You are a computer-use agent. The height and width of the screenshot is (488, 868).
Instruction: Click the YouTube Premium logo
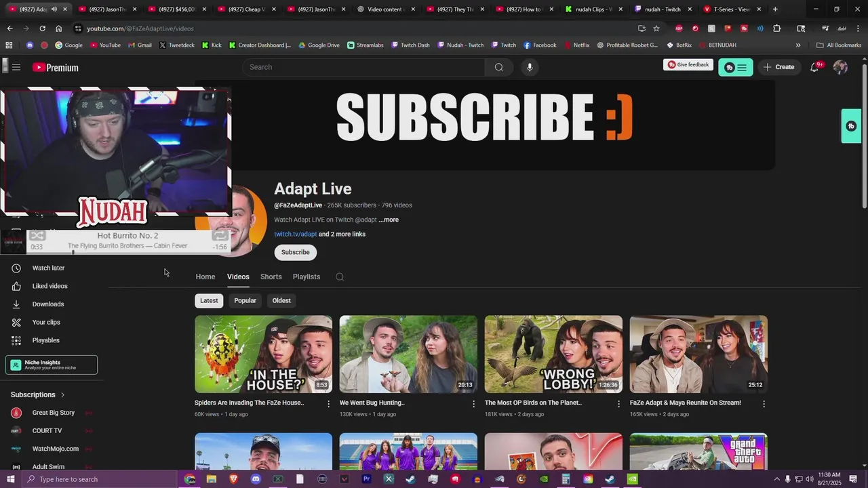coord(56,67)
